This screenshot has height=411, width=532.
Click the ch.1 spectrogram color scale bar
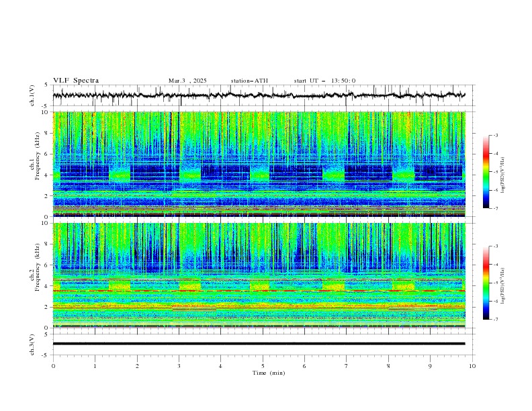(486, 172)
